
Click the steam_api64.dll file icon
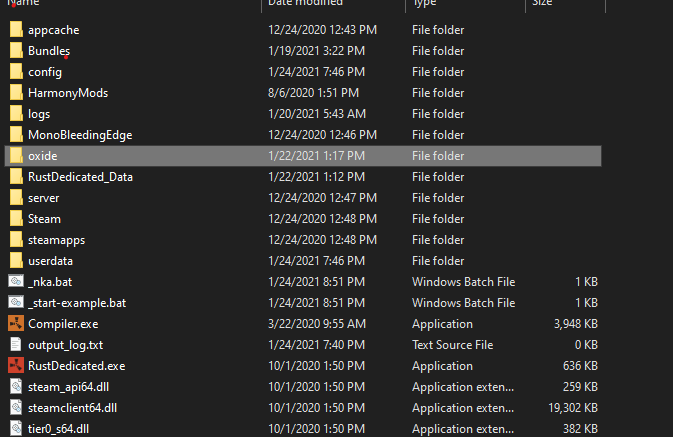pos(16,387)
